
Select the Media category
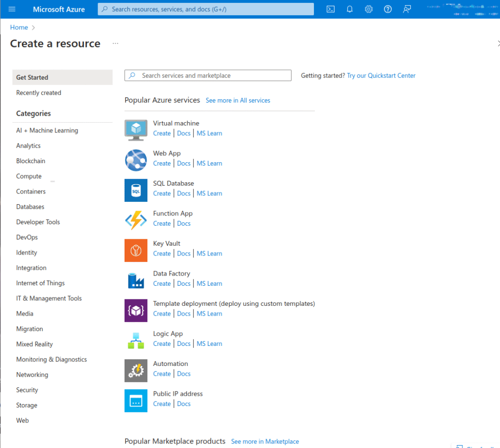[24, 314]
